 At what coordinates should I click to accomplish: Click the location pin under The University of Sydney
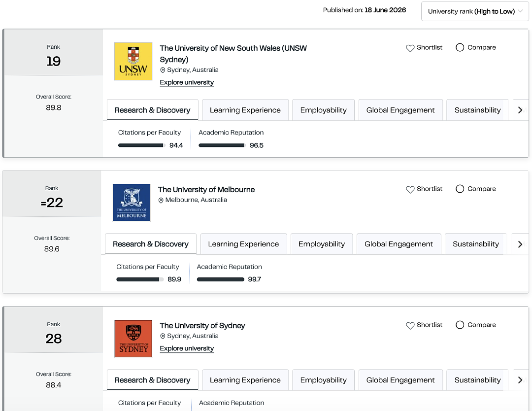163,336
